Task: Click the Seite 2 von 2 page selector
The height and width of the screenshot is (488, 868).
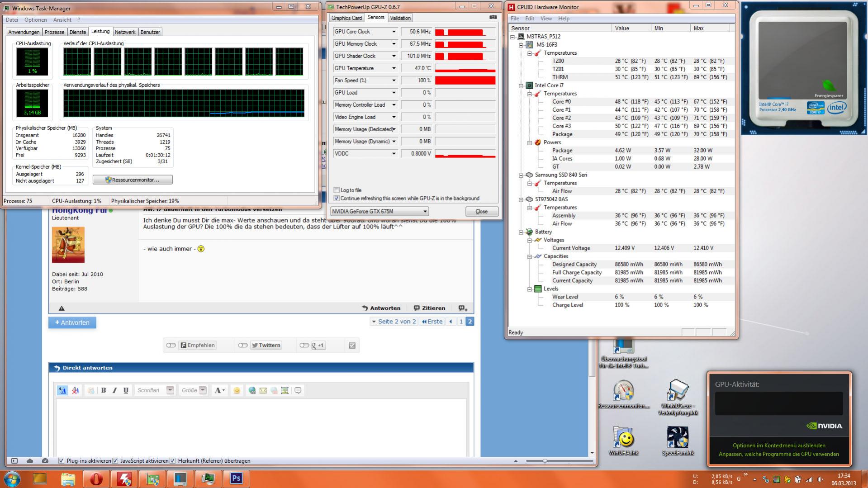Action: pos(394,322)
